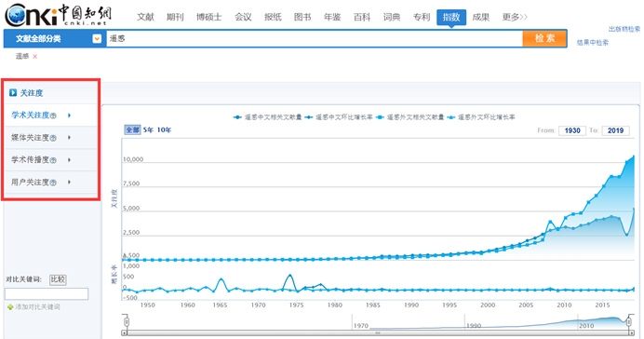Screen dimensions: 644x339
Task: Open the 出版物检索 link
Action: pyautogui.click(x=624, y=29)
